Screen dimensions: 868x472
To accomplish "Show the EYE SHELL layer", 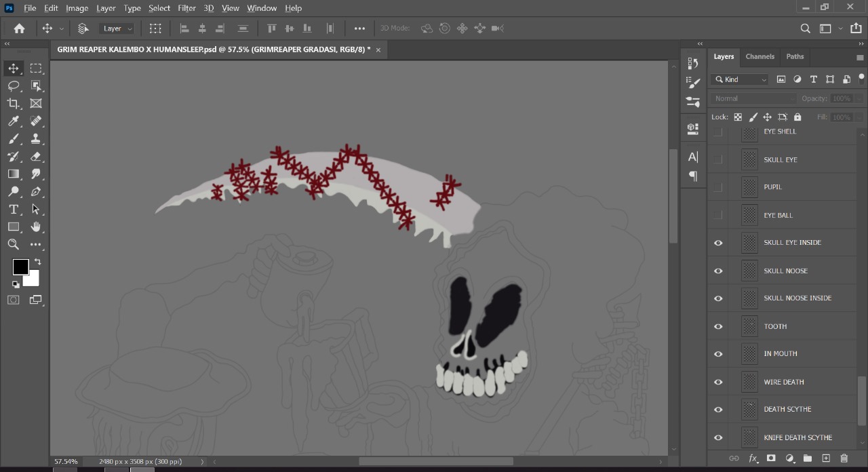I will coord(718,132).
